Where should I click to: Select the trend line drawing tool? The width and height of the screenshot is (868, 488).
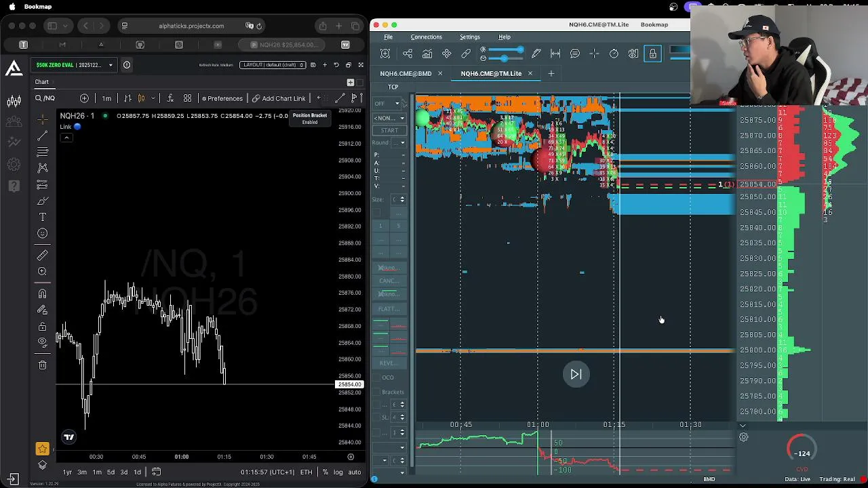(x=42, y=135)
